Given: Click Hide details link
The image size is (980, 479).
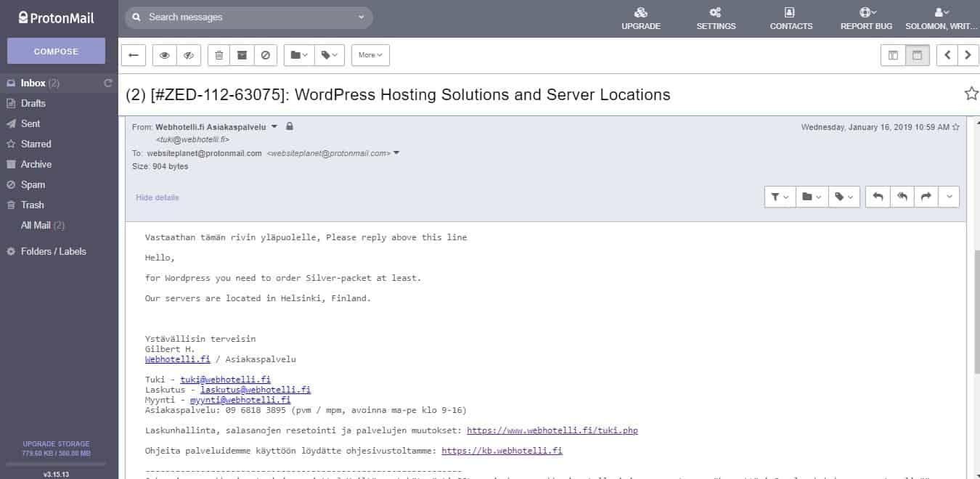Looking at the screenshot, I should pyautogui.click(x=157, y=197).
